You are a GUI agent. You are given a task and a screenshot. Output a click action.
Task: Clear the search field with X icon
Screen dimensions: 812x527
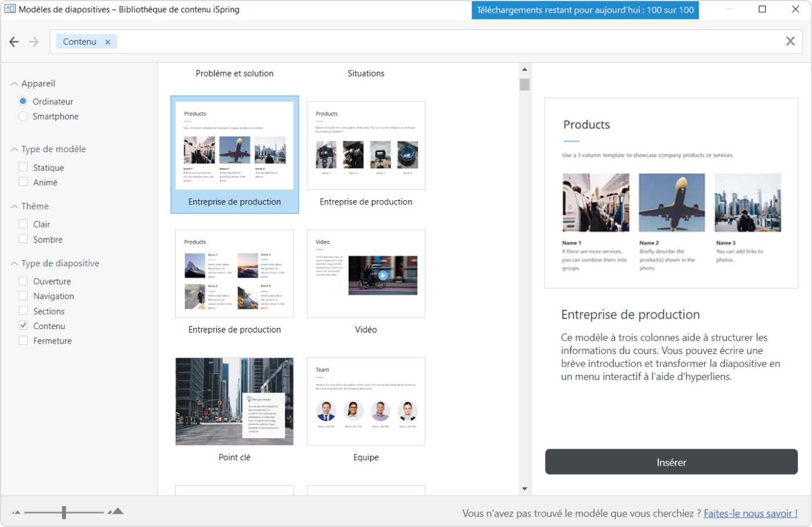(790, 41)
